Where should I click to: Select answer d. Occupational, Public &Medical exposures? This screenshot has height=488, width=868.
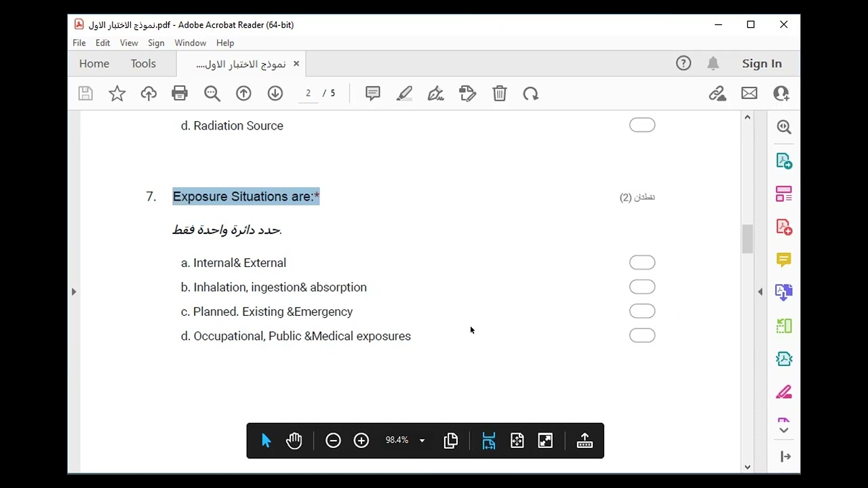click(642, 335)
